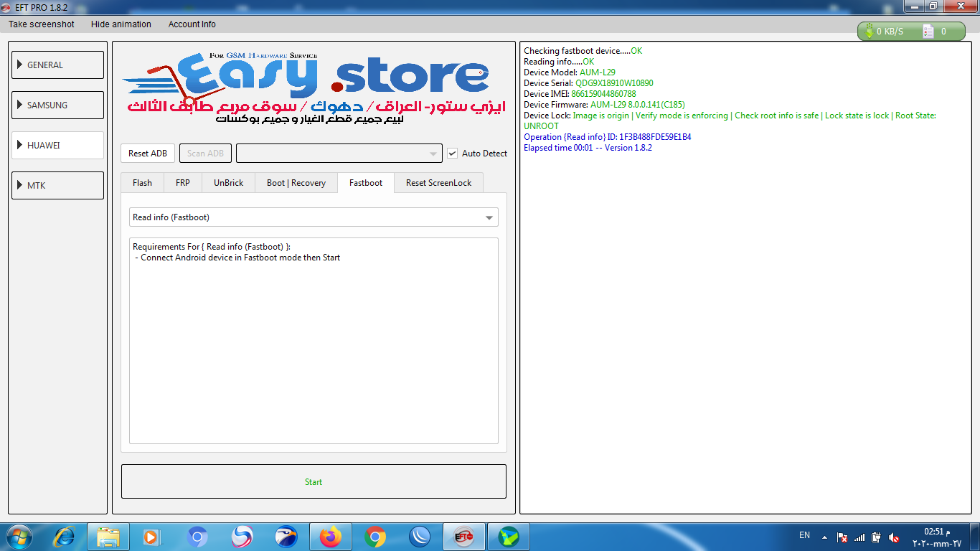Expand the GENERAL section

(x=57, y=65)
